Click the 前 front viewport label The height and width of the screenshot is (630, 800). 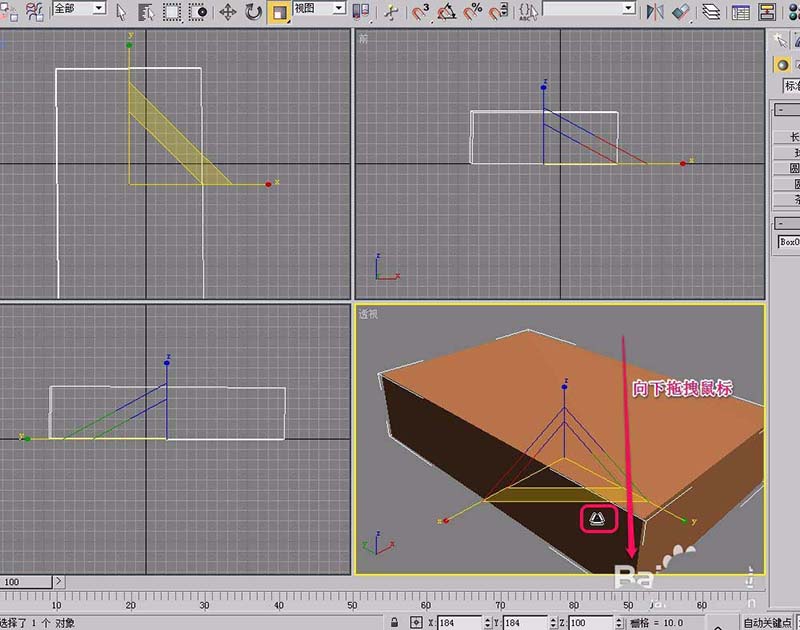(363, 38)
